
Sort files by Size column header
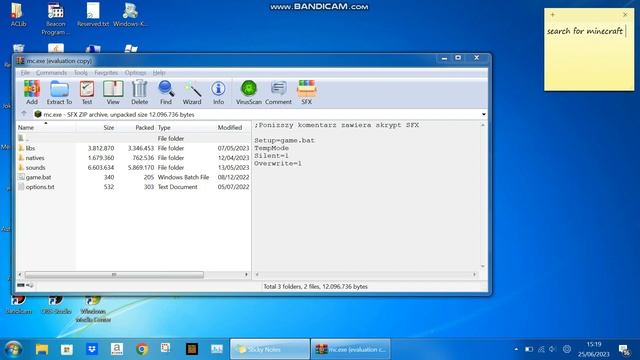click(96, 127)
